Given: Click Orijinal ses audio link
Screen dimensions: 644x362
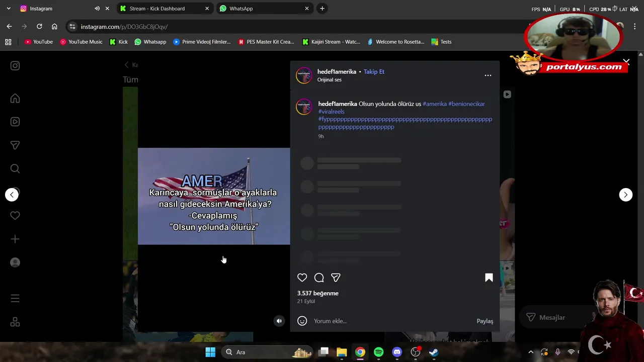Looking at the screenshot, I should (x=329, y=79).
